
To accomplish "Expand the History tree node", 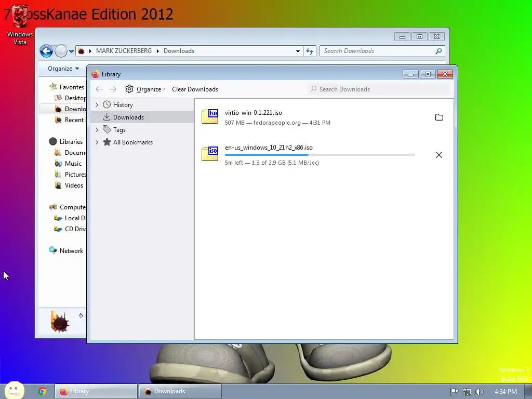I will 97,105.
